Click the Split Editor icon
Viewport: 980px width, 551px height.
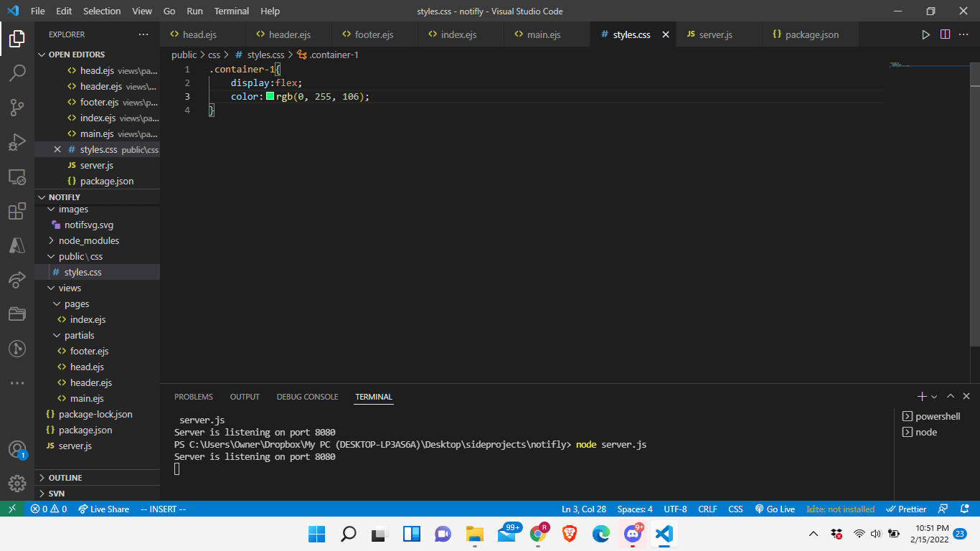[943, 34]
